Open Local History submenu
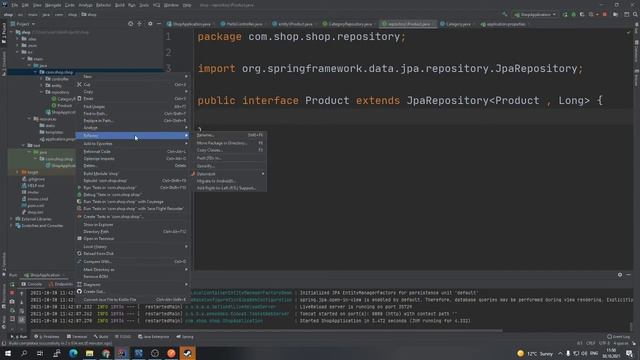The height and width of the screenshot is (360, 640). (x=132, y=247)
